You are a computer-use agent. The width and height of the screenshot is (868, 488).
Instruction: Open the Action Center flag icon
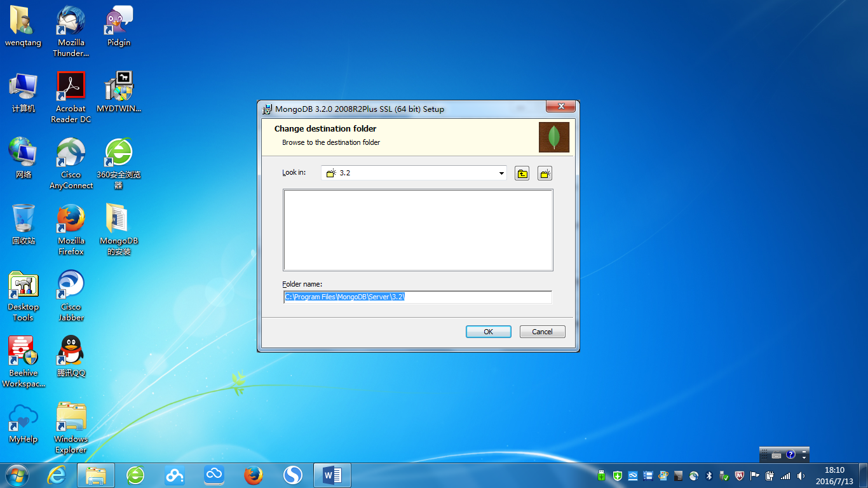(754, 475)
